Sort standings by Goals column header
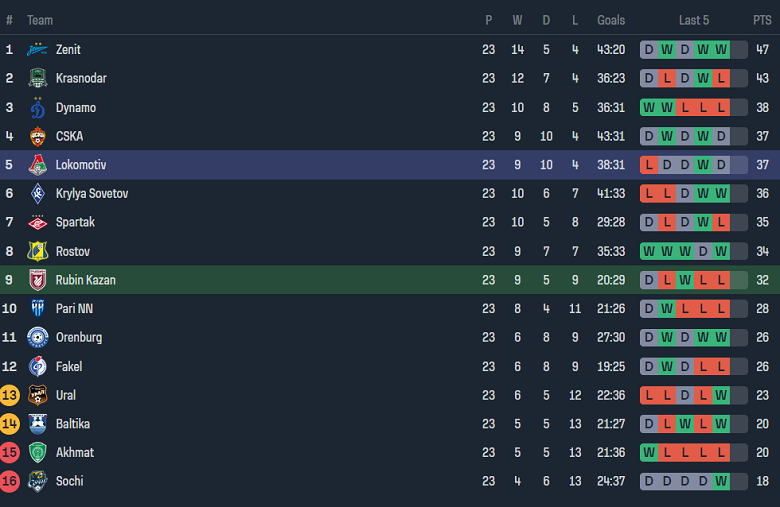This screenshot has width=780, height=507. (611, 20)
